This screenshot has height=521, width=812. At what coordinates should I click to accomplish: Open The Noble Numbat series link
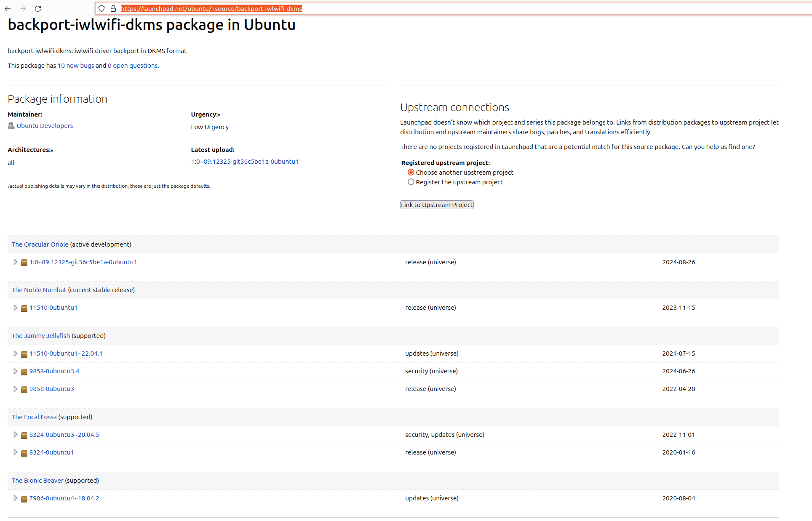(x=39, y=290)
